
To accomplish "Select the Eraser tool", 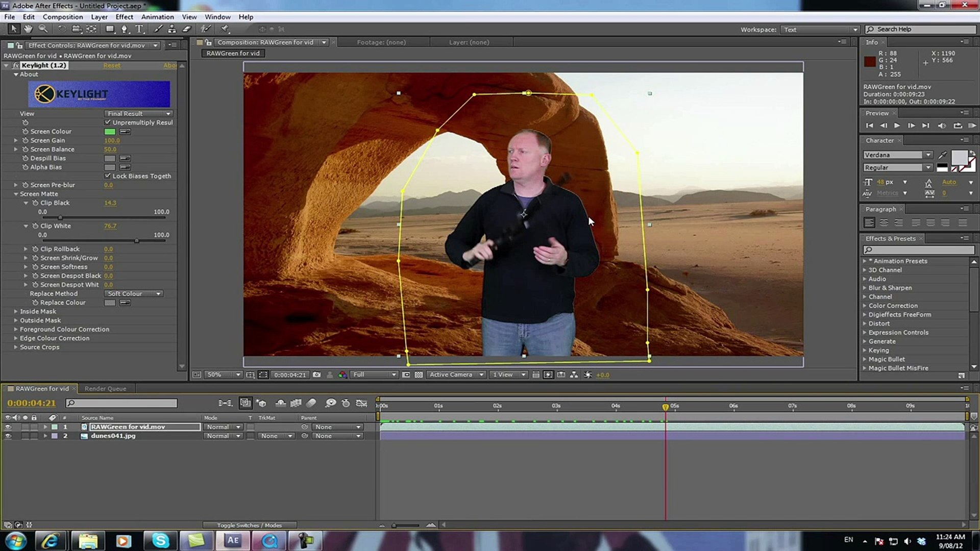I will pyautogui.click(x=187, y=29).
